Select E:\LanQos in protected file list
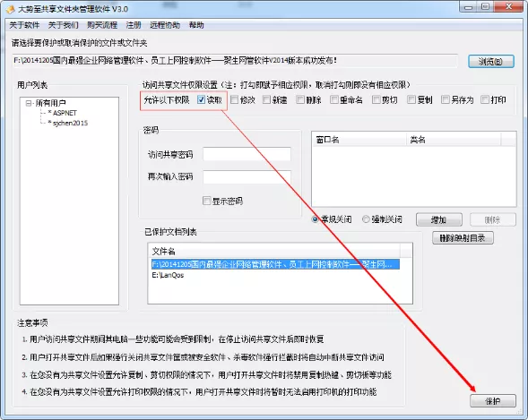Screen dimensions: 528x420 tap(168, 275)
